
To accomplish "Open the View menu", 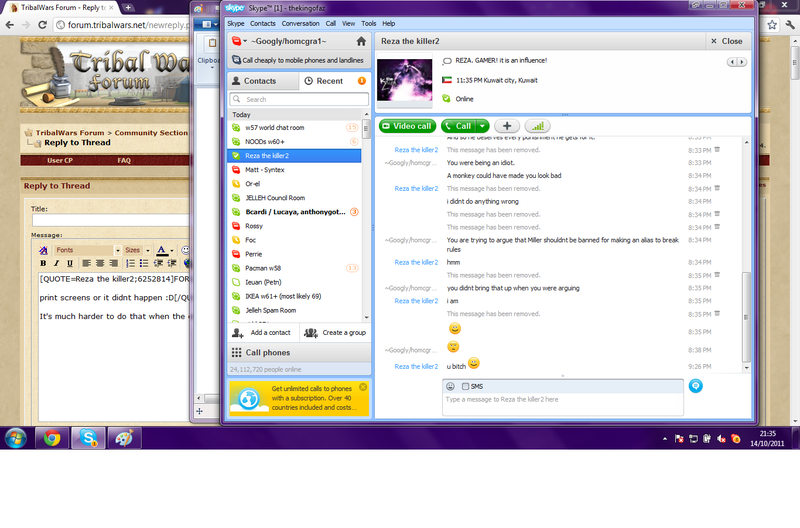I will [348, 23].
